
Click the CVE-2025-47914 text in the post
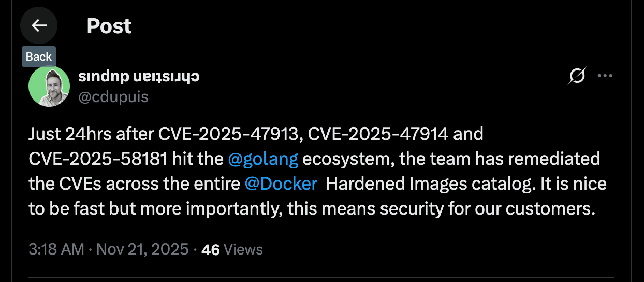(378, 134)
